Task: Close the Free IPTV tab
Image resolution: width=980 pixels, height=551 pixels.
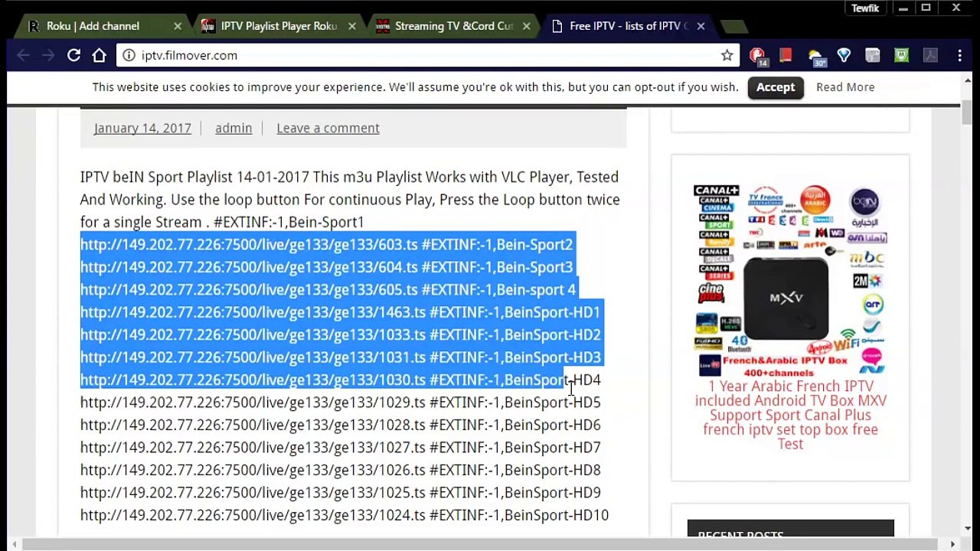Action: pyautogui.click(x=701, y=26)
